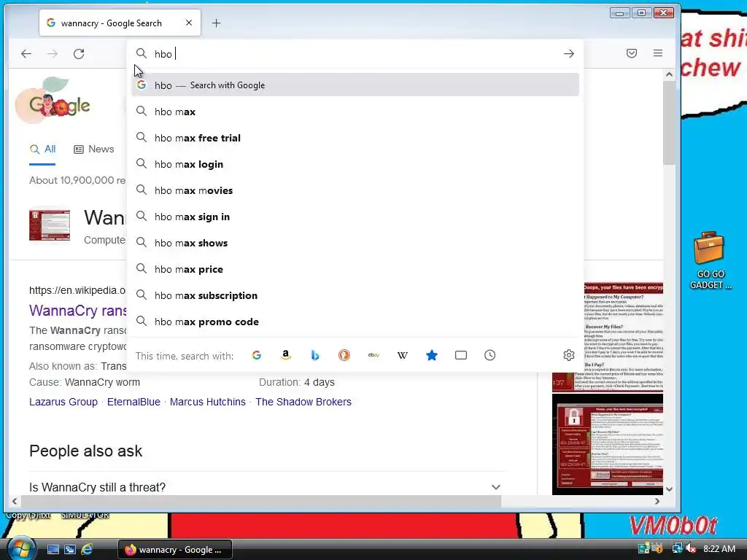Open search settings gear icon
This screenshot has width=747, height=560.
point(569,355)
